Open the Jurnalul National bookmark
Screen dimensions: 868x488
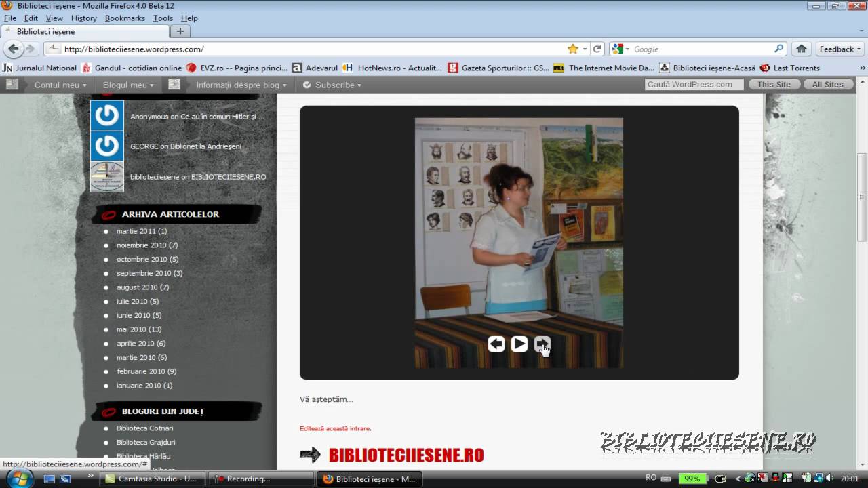40,68
